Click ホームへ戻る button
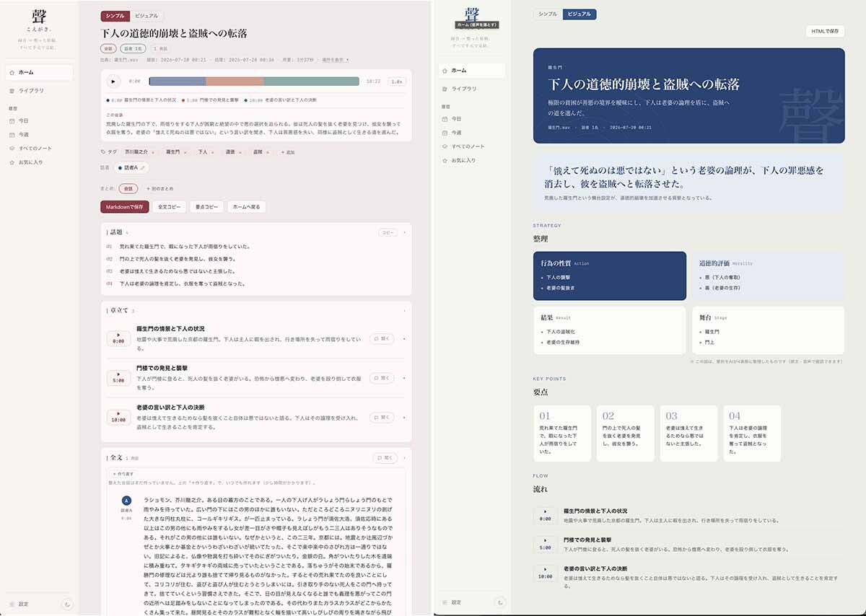 [x=247, y=207]
